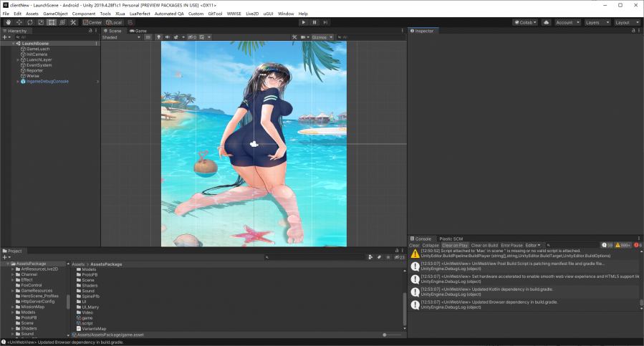
Task: Open the WWISE menu
Action: pyautogui.click(x=234, y=14)
